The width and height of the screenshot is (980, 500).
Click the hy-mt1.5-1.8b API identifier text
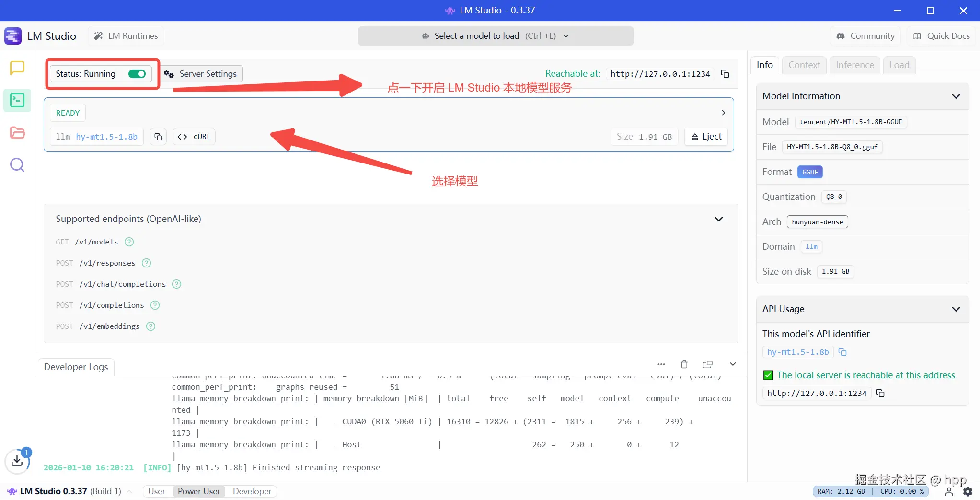[798, 352]
